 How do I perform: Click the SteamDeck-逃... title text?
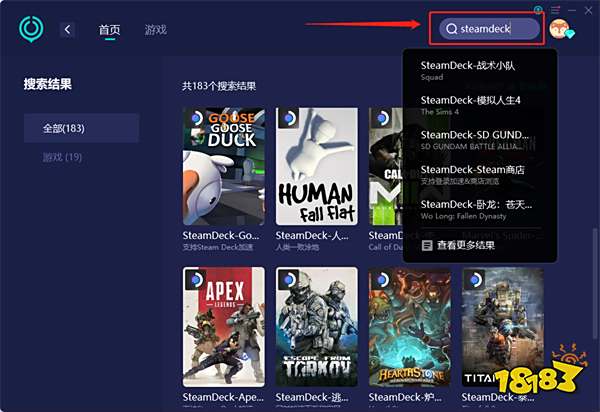point(312,397)
